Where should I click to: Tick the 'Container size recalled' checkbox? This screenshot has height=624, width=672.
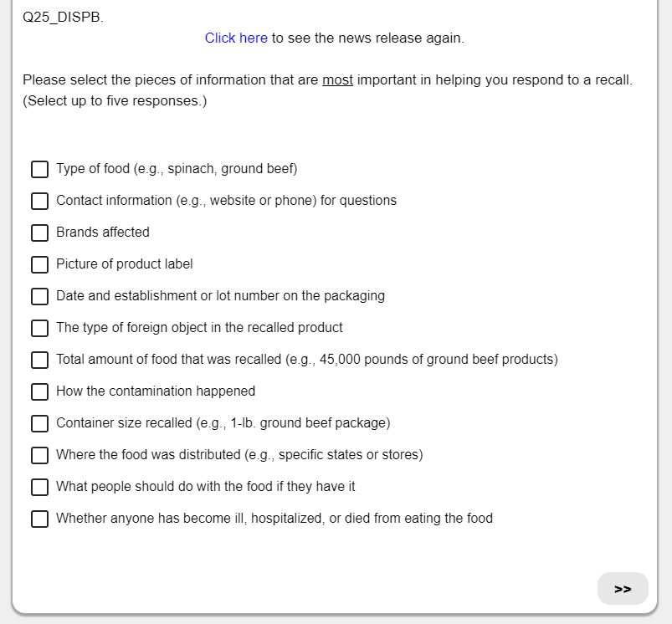[x=40, y=423]
